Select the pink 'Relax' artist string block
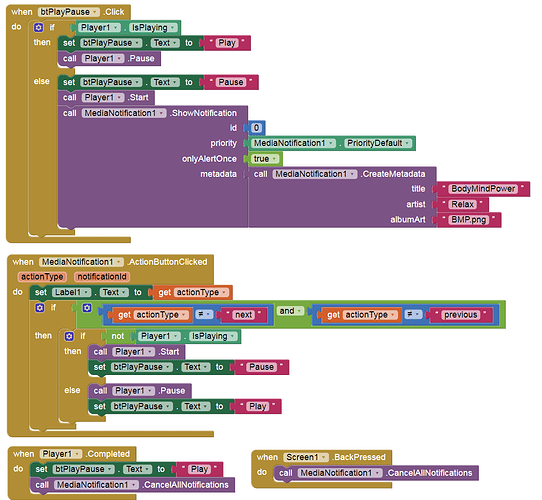 [x=462, y=204]
